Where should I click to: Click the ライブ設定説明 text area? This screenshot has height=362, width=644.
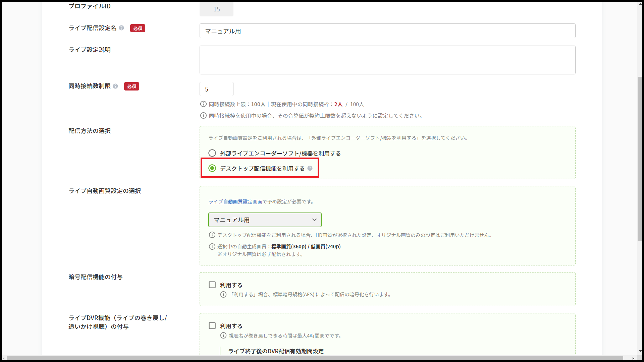387,60
